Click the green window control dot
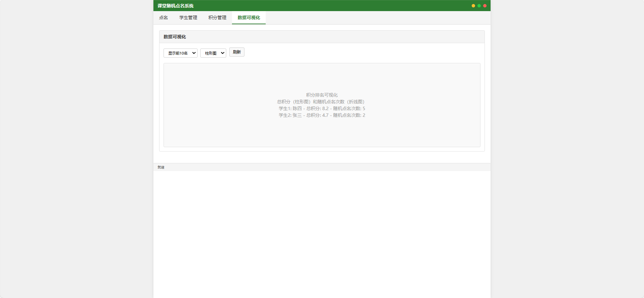The image size is (644, 298). (x=479, y=6)
